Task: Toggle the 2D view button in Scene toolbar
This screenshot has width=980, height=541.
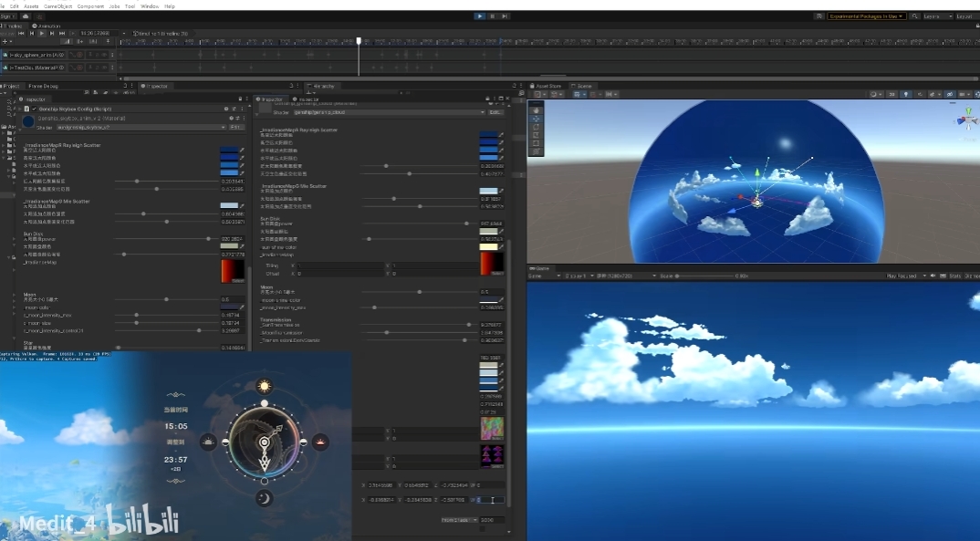Action: [893, 94]
